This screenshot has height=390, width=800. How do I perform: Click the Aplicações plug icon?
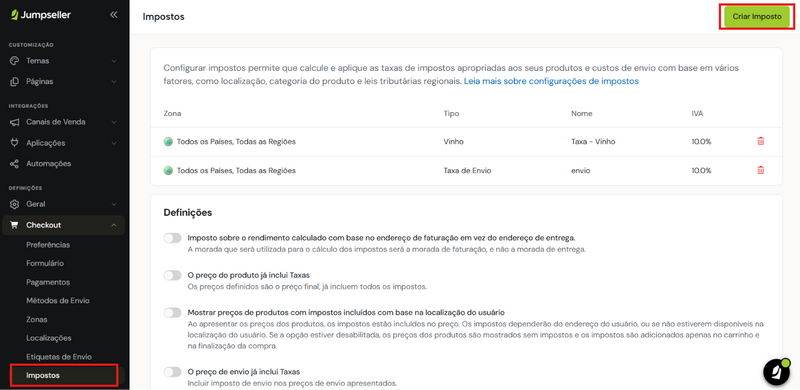[14, 143]
